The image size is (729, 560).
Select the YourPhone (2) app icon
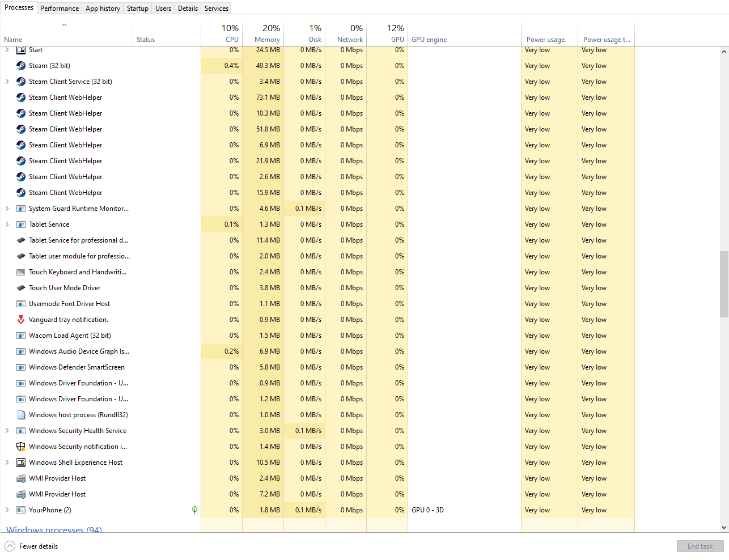[21, 510]
